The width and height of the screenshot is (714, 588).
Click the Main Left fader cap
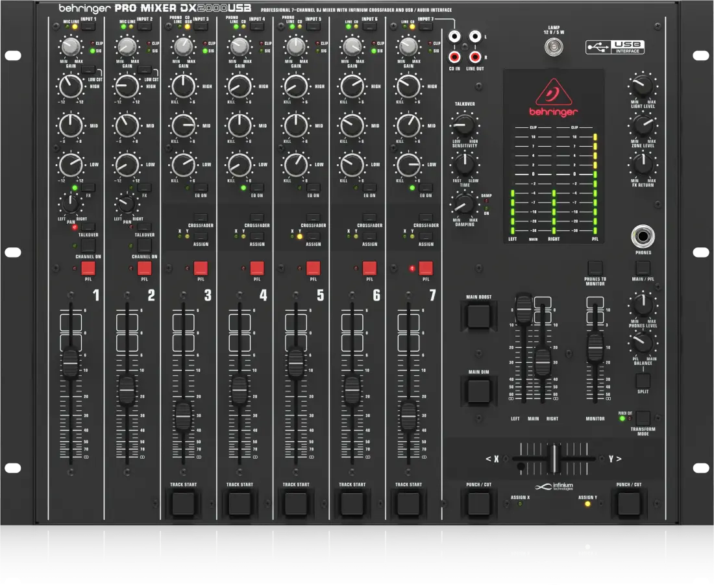pyautogui.click(x=524, y=309)
